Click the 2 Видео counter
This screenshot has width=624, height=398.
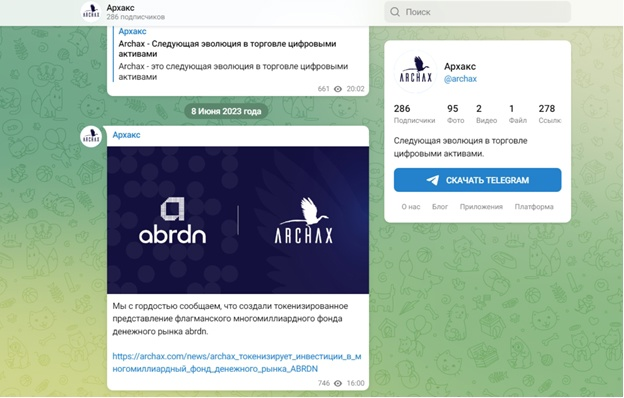(x=487, y=114)
